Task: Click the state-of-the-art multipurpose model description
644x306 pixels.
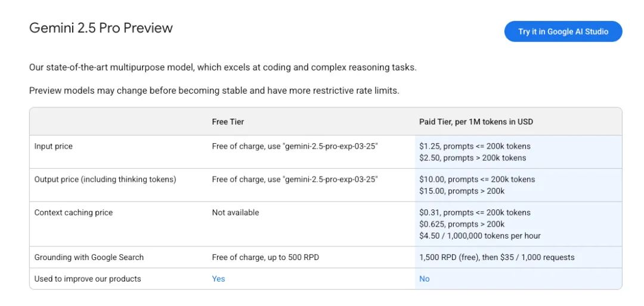Action: pos(222,67)
